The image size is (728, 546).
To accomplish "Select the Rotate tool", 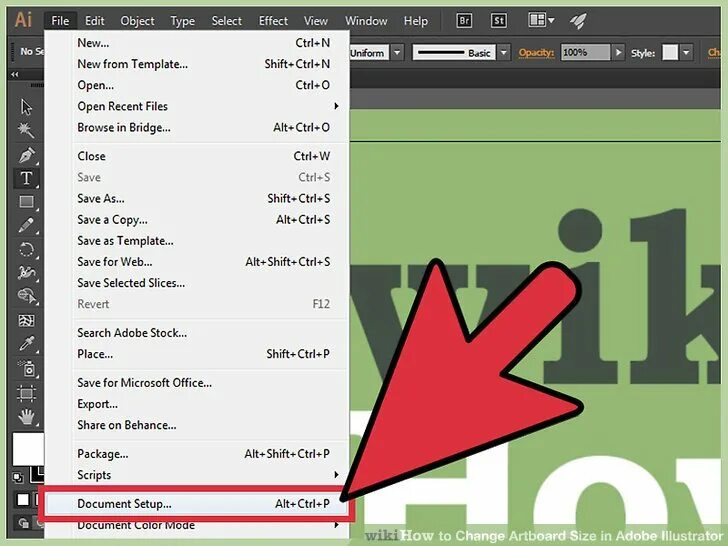I will (x=26, y=250).
